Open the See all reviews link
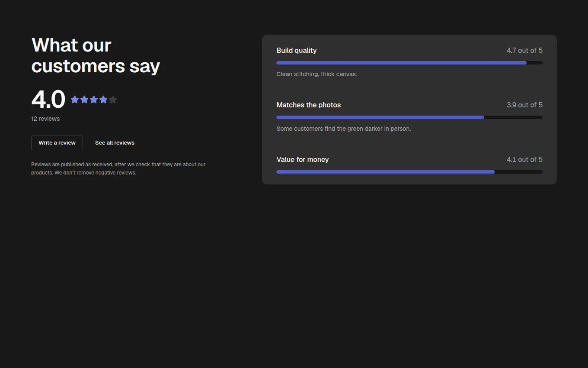Image resolution: width=588 pixels, height=368 pixels. coord(115,143)
